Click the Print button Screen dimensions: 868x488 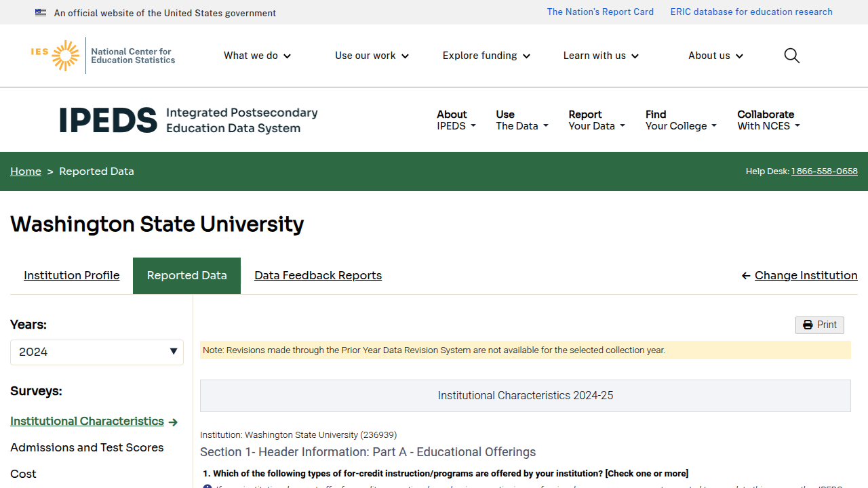(x=820, y=325)
